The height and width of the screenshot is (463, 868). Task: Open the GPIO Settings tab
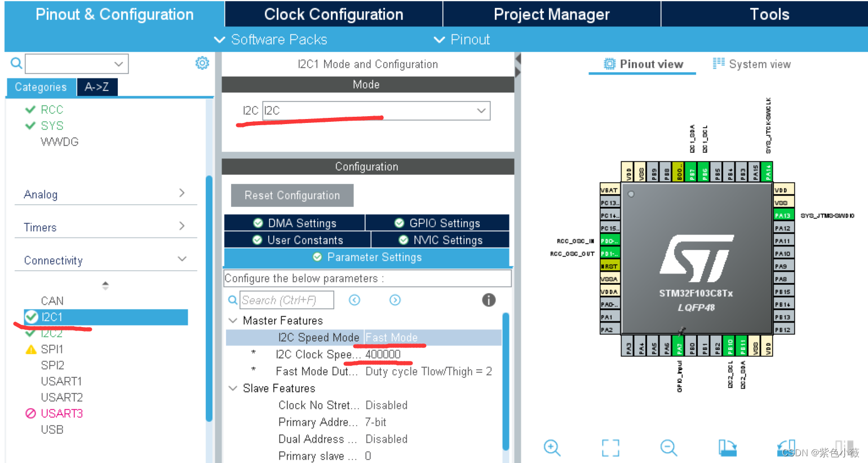click(437, 223)
